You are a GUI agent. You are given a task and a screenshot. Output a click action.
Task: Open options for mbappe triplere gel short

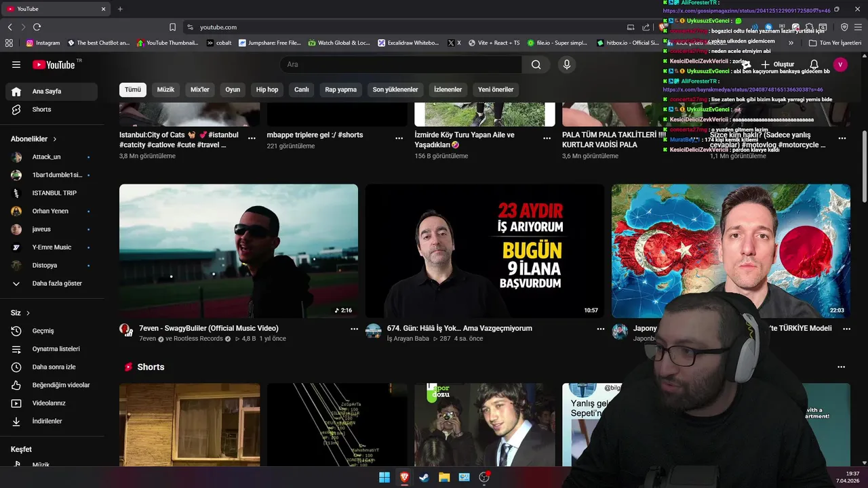399,138
